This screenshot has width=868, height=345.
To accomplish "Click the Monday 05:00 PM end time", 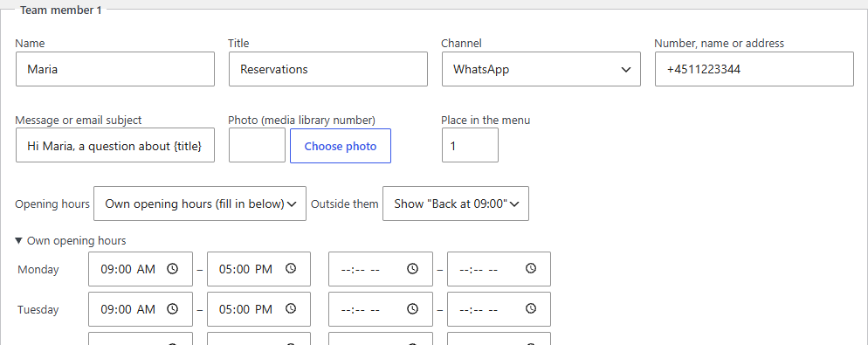I will click(258, 269).
